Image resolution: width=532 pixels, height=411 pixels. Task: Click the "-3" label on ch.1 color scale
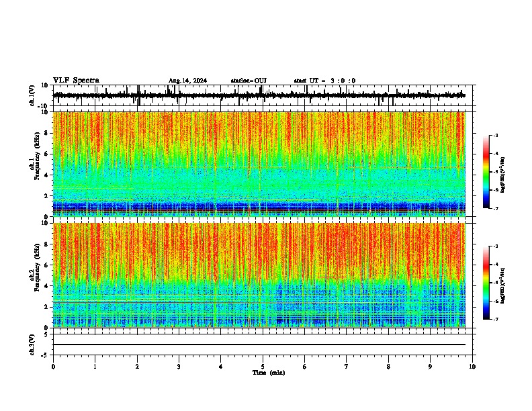(x=496, y=135)
